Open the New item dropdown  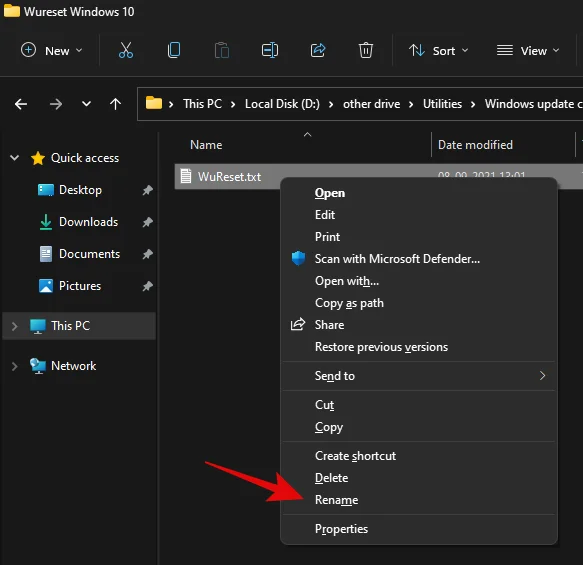click(x=51, y=50)
